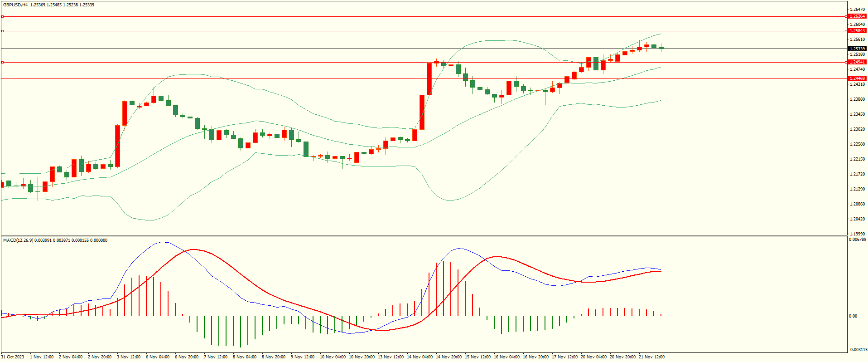
Task: Click the 10 Nov 04:00 time label
Action: point(333,357)
